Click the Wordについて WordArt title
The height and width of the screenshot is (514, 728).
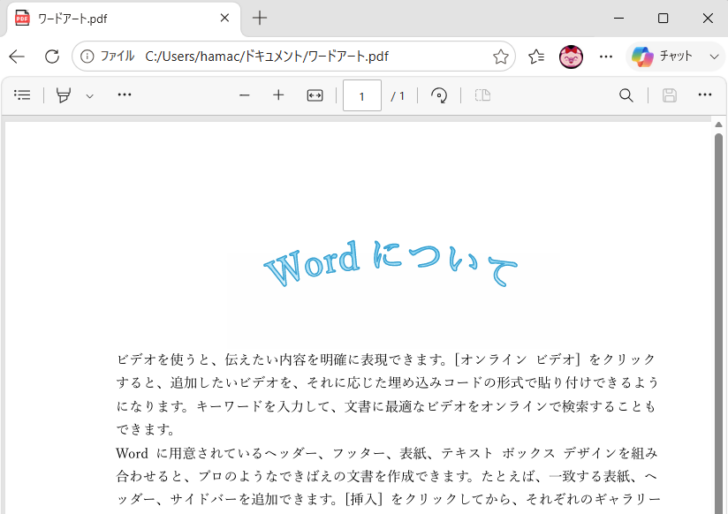coord(390,263)
